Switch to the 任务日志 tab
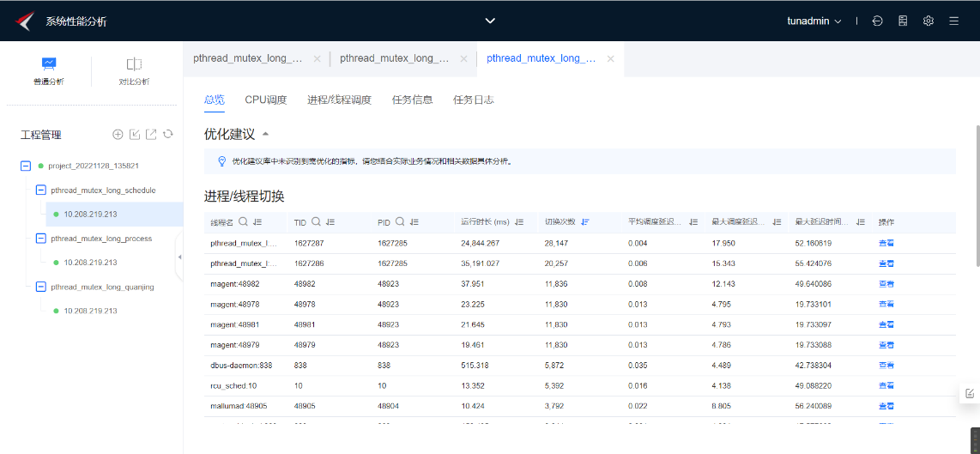The width and height of the screenshot is (980, 454). pyautogui.click(x=474, y=100)
